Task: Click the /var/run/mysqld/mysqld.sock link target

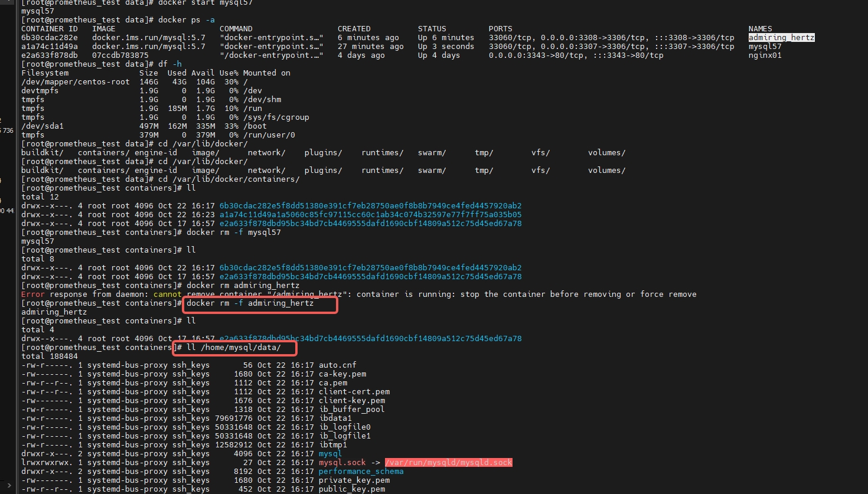Action: coord(448,463)
